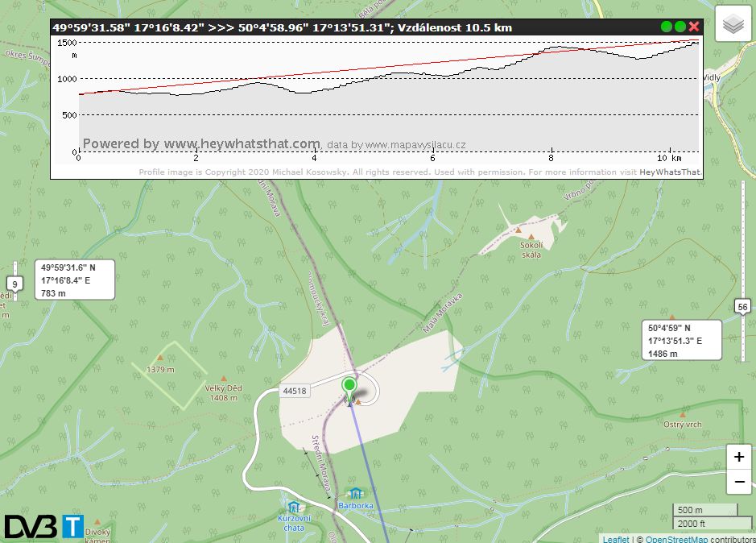Select the green transmitter pin marker
Screen dimensions: 756x543
pos(349,387)
